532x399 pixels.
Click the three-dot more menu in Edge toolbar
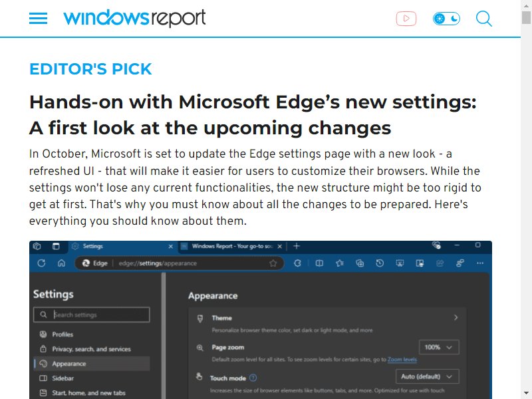pos(479,263)
